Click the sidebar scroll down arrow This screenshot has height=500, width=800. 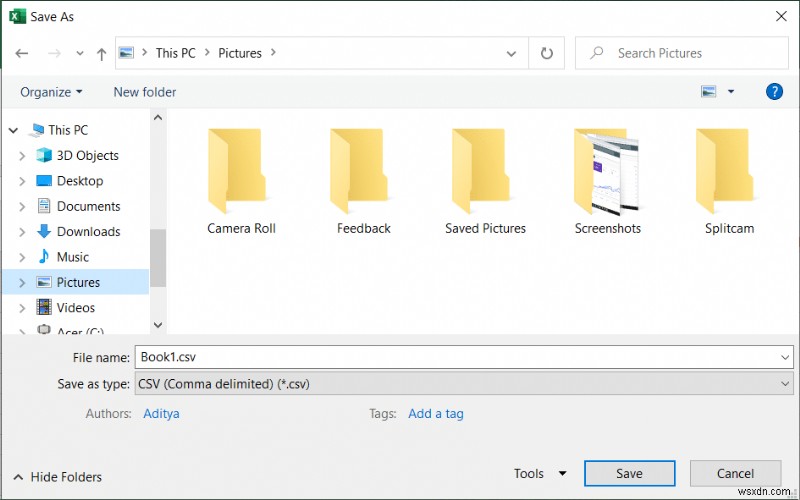point(158,325)
